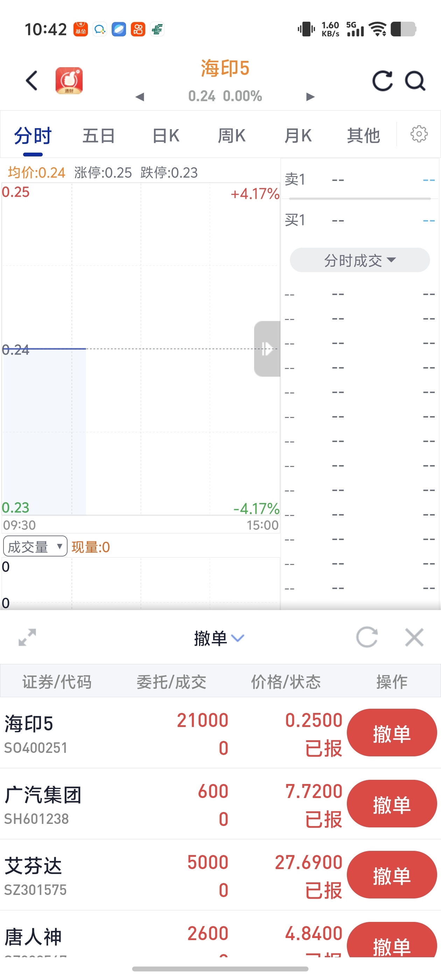Tap the 涨停:0.25 label
Screen dimensions: 441x980
(103, 173)
